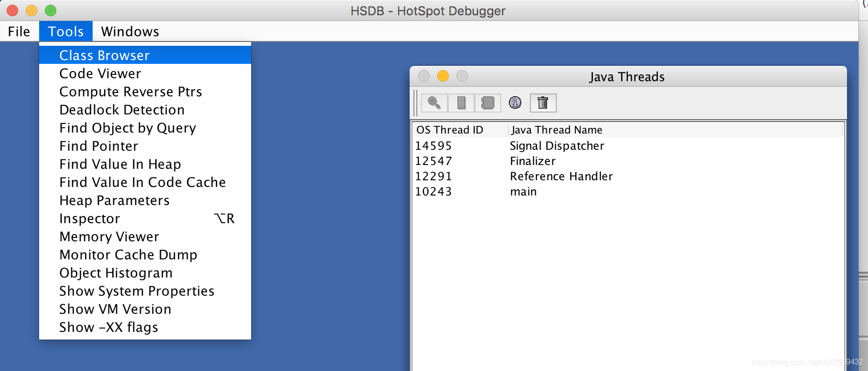Maximize the HSDB main window

coord(51,10)
